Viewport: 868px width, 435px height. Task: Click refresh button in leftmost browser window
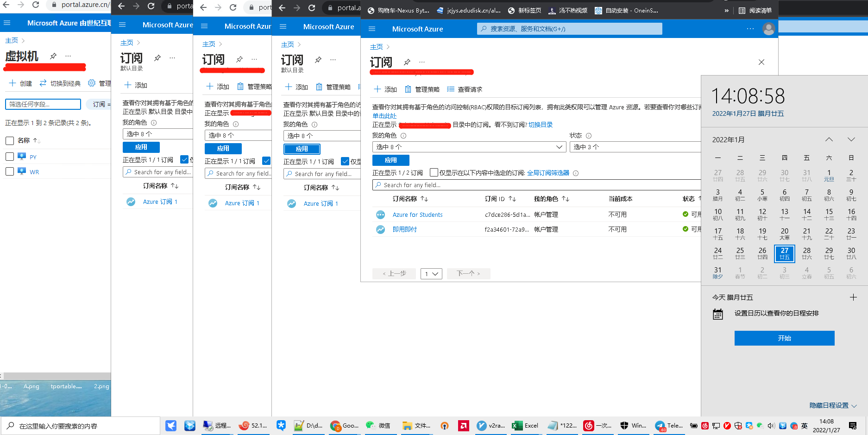click(x=36, y=5)
